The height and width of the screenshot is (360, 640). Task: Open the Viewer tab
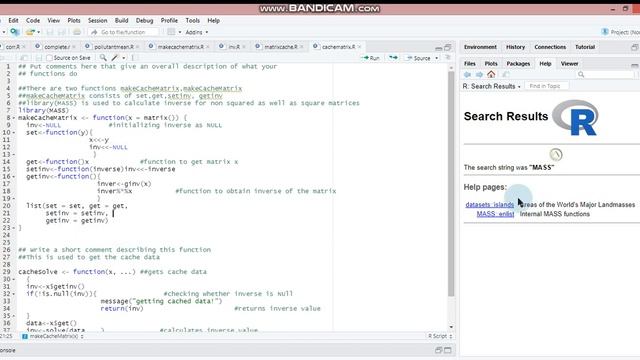point(569,64)
